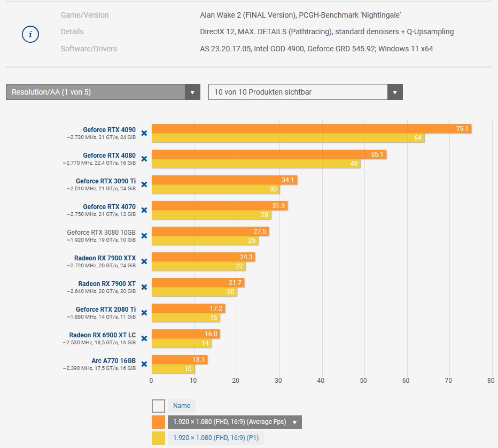Open the 10 von 10 Produkten sichtbar dropdown
The width and height of the screenshot is (498, 448).
pos(306,92)
